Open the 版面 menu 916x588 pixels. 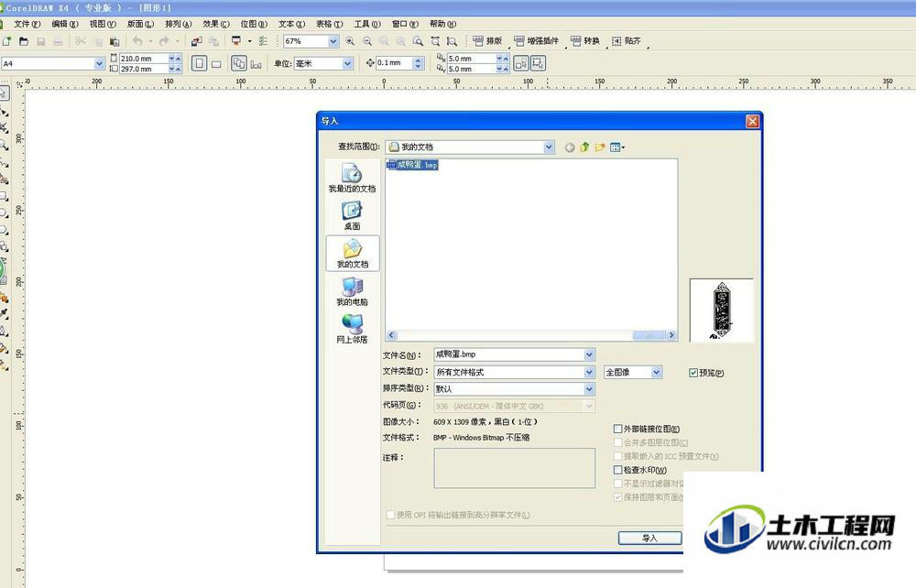tap(141, 24)
